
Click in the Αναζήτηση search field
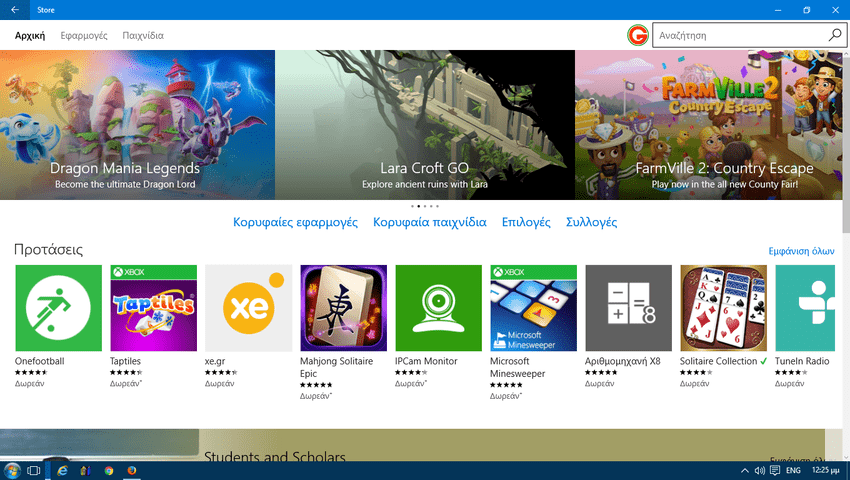(738, 35)
